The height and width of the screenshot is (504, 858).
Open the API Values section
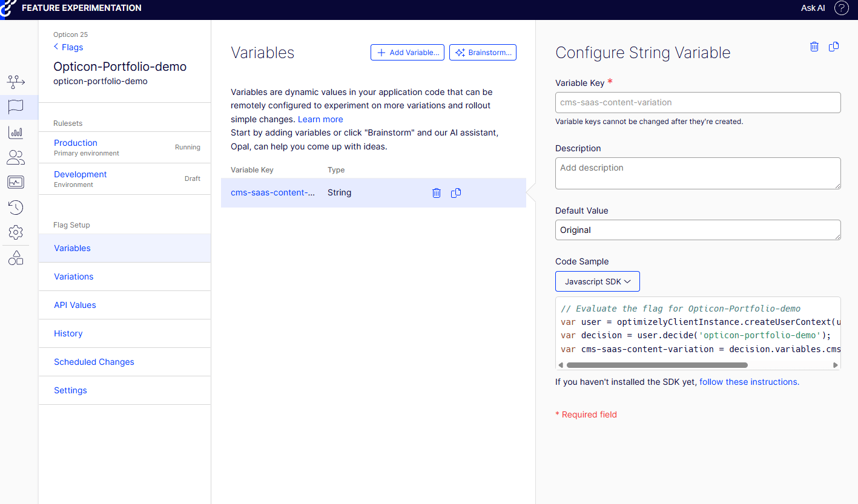74,305
